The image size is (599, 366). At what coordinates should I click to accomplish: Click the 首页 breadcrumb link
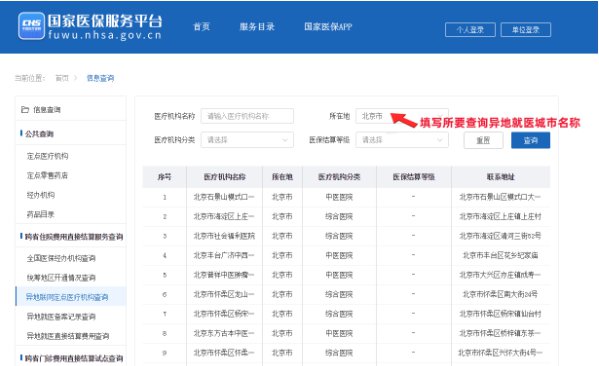click(62, 78)
